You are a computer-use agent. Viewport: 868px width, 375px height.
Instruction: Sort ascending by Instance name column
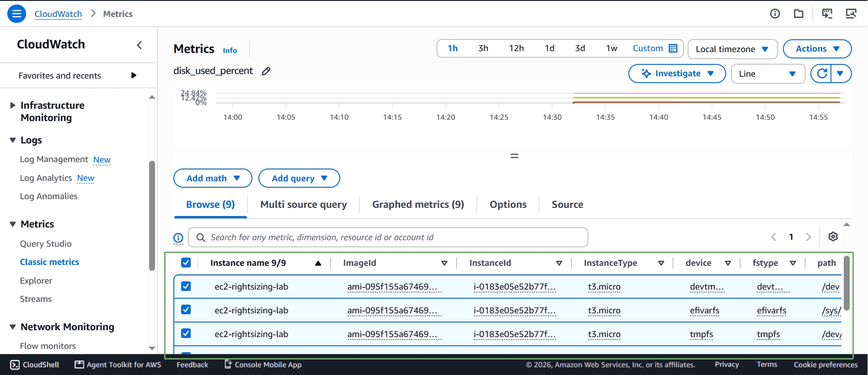click(x=318, y=263)
